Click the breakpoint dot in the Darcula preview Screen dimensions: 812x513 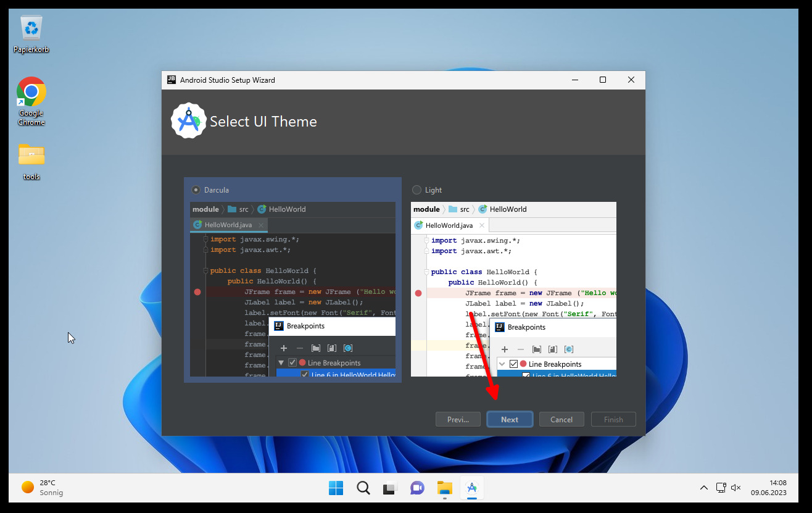click(x=197, y=292)
